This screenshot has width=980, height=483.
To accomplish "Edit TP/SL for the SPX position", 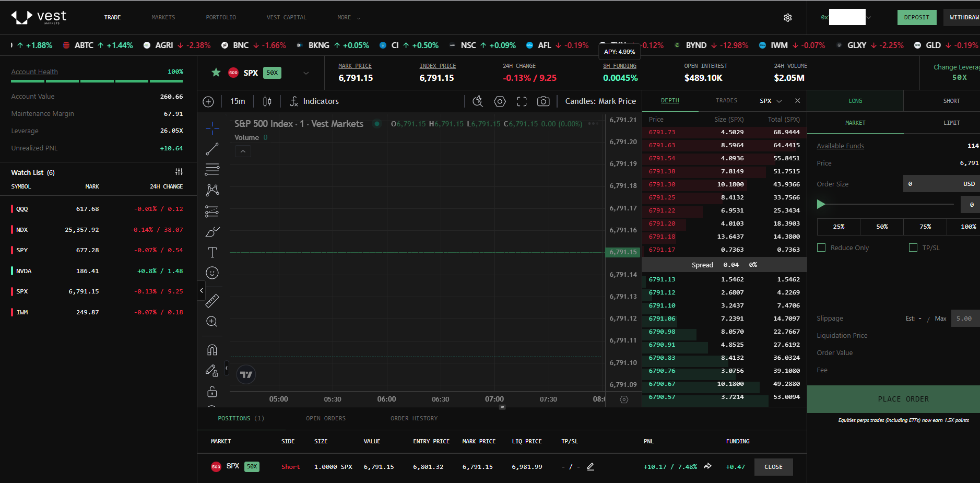I will 591,467.
